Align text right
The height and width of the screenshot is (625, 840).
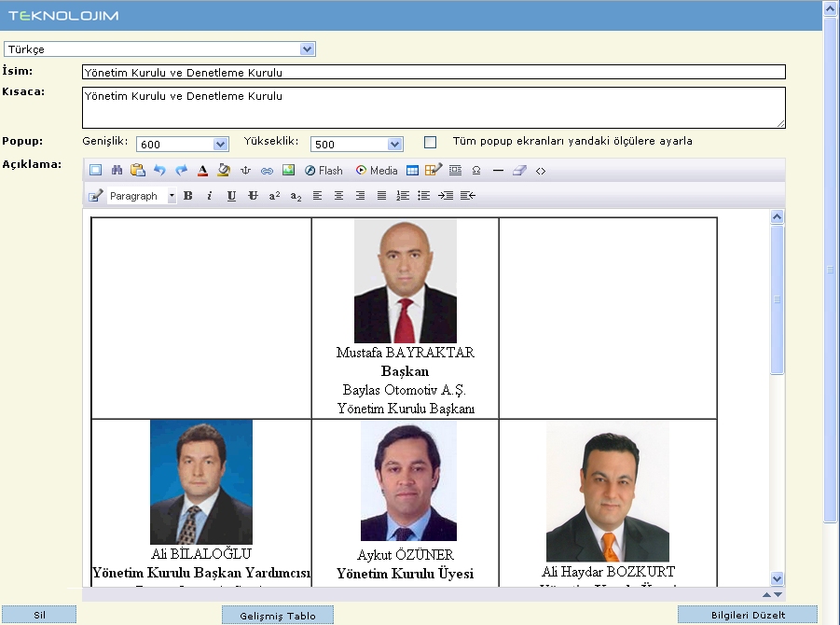click(x=360, y=196)
